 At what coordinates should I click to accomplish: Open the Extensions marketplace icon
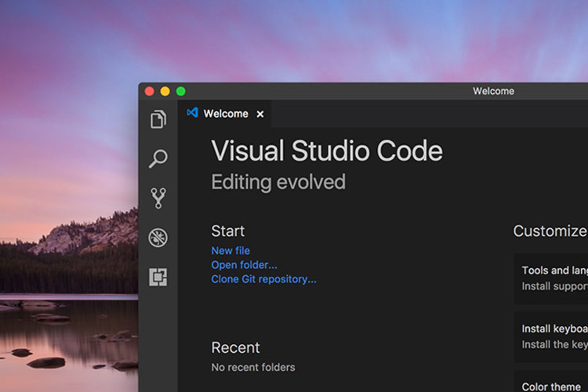click(158, 277)
